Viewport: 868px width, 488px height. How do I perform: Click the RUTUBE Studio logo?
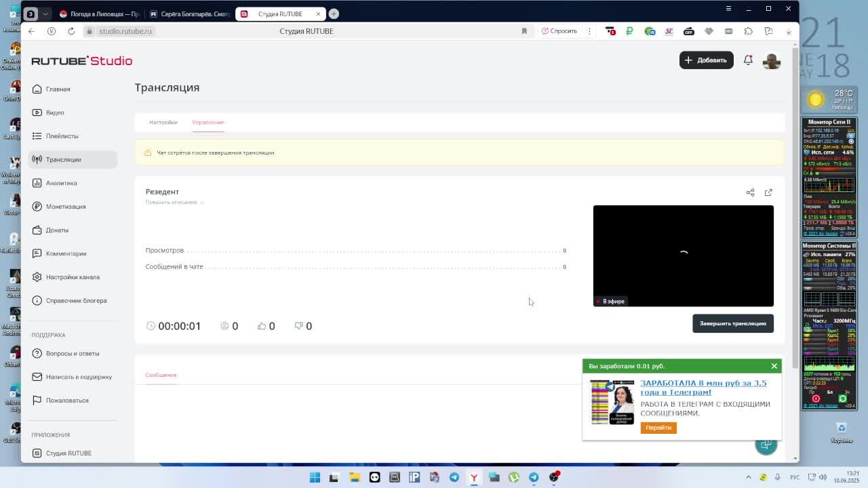(81, 61)
